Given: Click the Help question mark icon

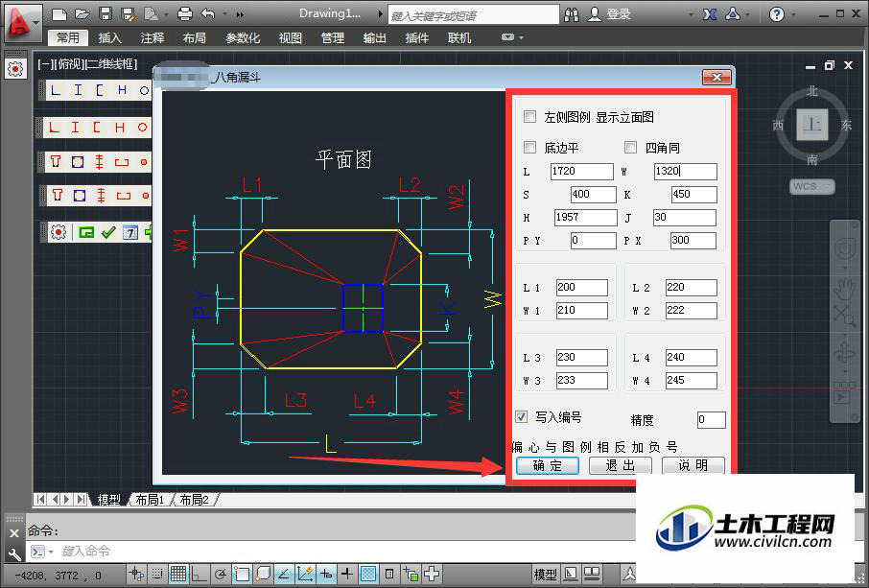Looking at the screenshot, I should point(777,14).
